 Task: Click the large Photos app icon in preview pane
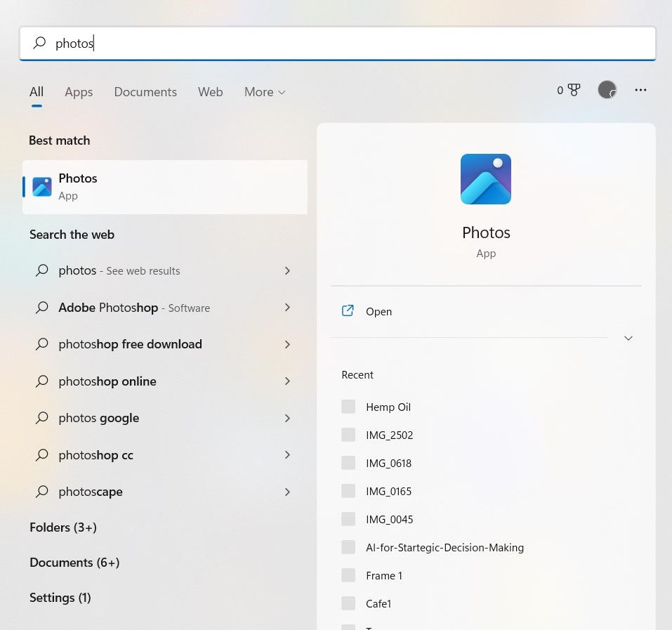pyautogui.click(x=486, y=179)
